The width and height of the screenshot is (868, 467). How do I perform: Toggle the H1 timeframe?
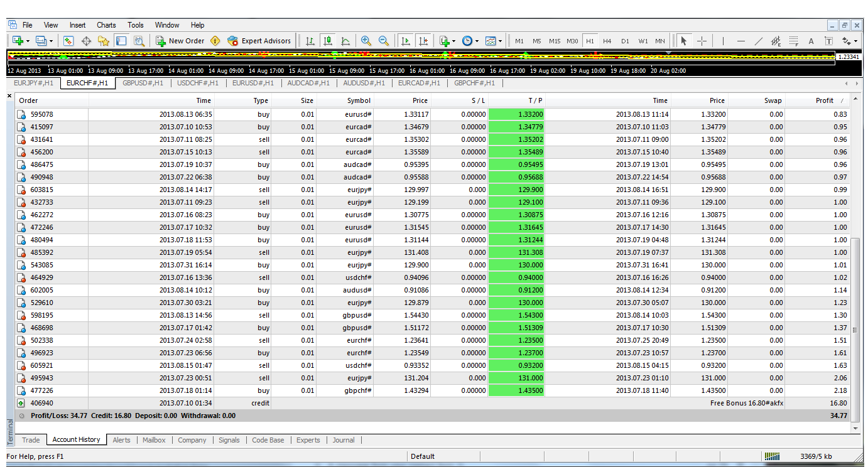pos(590,41)
